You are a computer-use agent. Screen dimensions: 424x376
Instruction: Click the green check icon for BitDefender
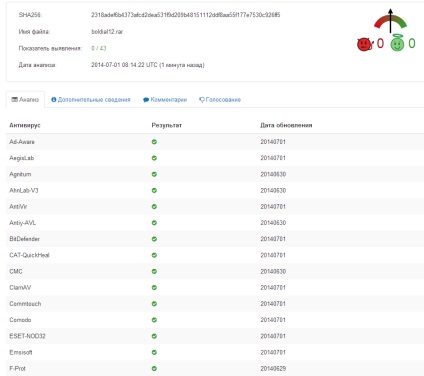click(154, 239)
